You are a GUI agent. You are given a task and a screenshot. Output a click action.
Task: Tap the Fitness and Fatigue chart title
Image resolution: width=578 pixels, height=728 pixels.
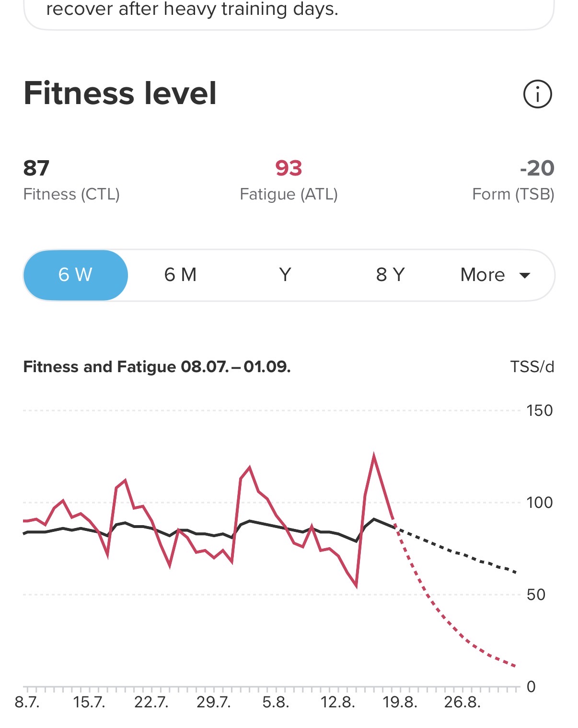(157, 367)
